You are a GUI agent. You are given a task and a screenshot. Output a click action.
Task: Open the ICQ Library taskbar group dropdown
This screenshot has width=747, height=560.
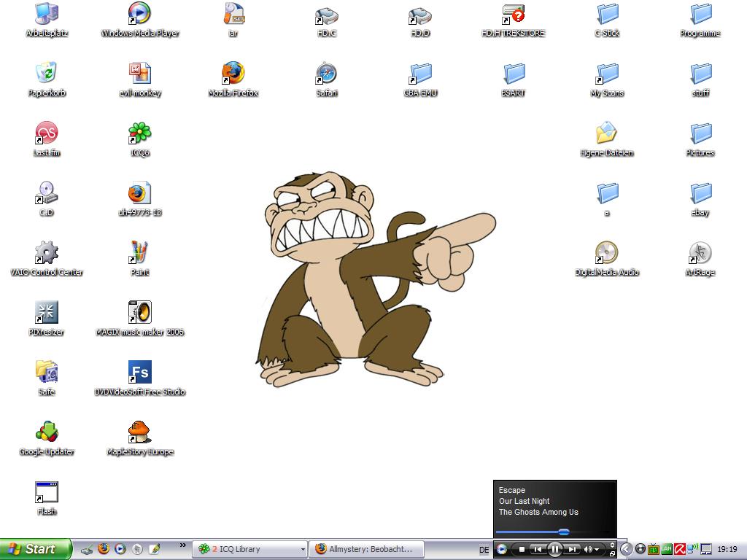pos(302,549)
